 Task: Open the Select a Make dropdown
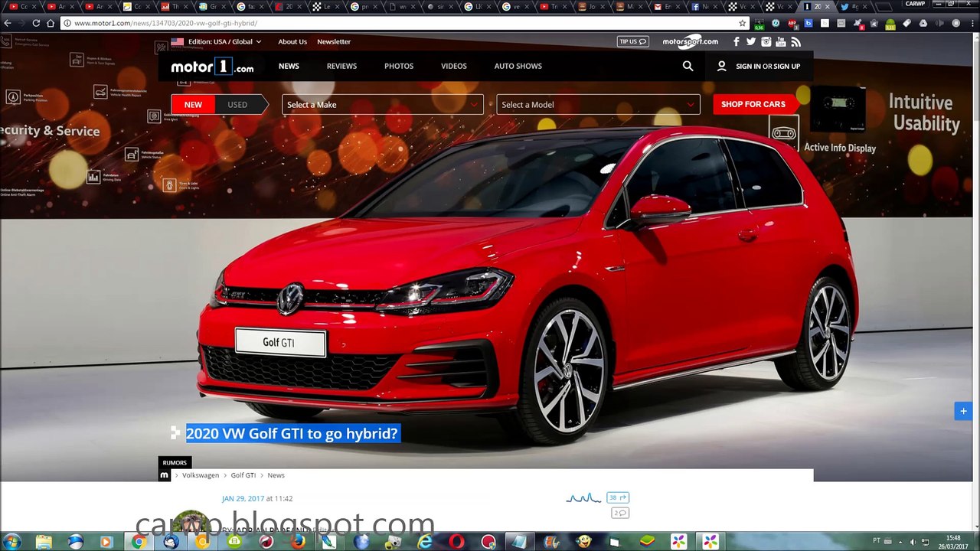tap(382, 105)
